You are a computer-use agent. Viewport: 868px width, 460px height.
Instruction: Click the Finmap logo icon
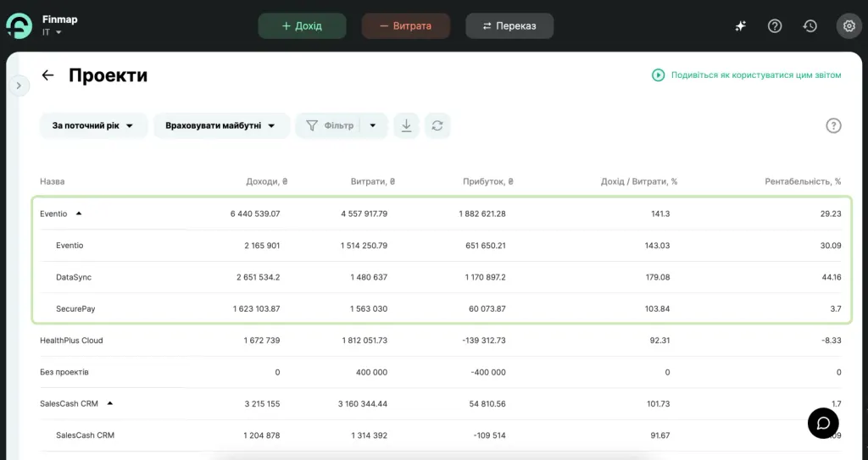[19, 26]
